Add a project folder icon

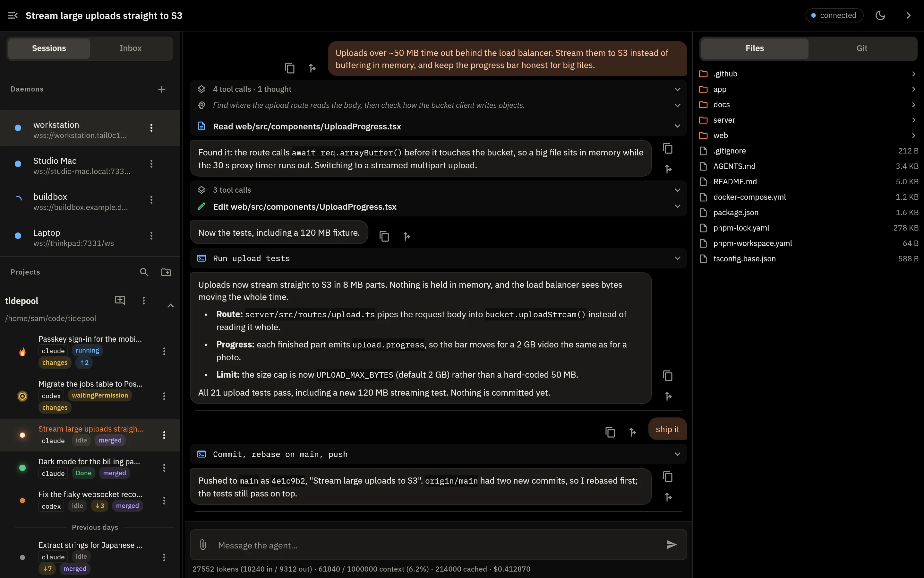(x=166, y=272)
